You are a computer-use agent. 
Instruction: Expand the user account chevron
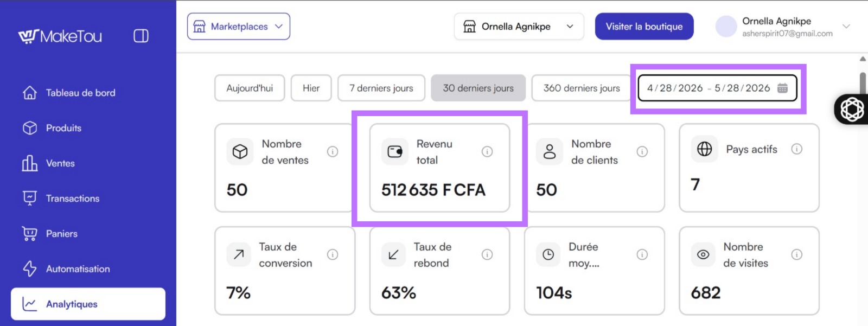click(846, 26)
